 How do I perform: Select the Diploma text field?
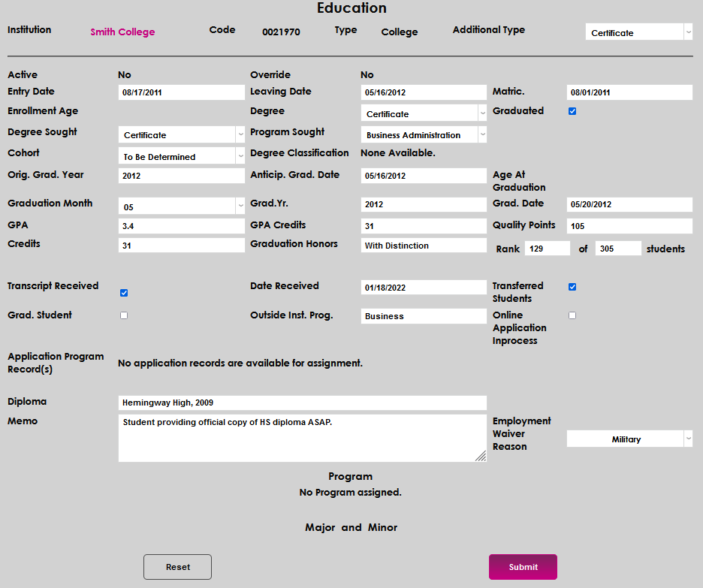[x=302, y=403]
